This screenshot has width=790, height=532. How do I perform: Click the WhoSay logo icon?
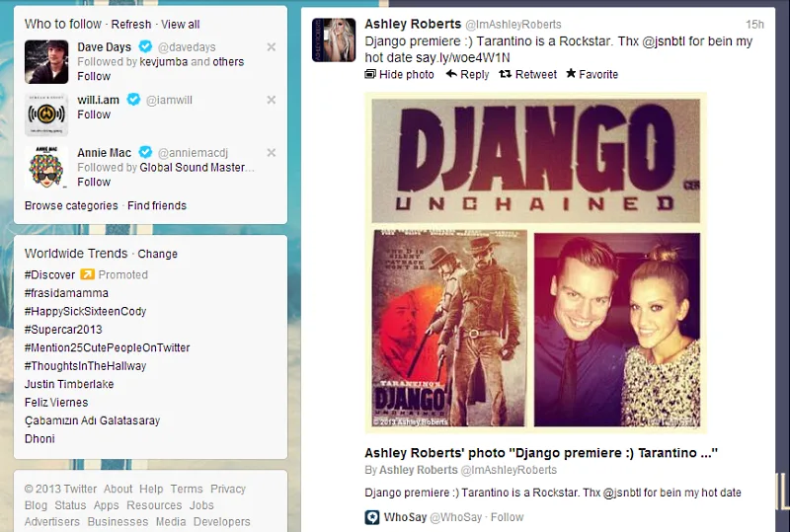point(372,517)
